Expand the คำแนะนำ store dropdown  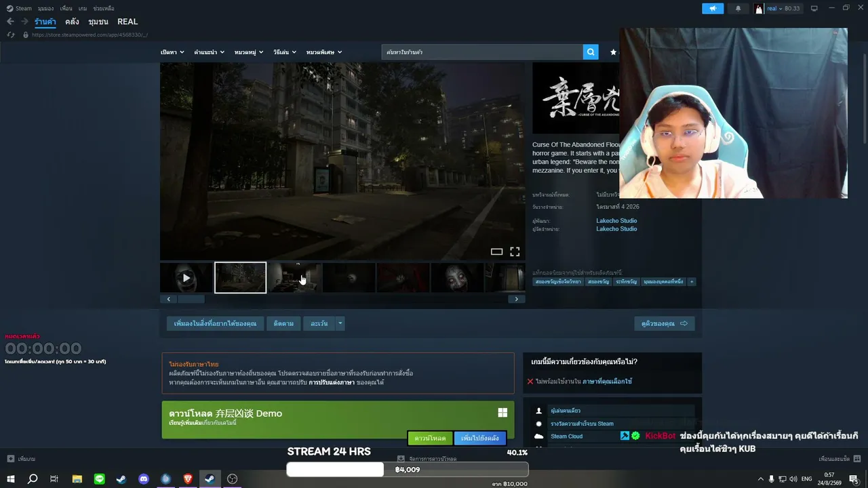210,52
